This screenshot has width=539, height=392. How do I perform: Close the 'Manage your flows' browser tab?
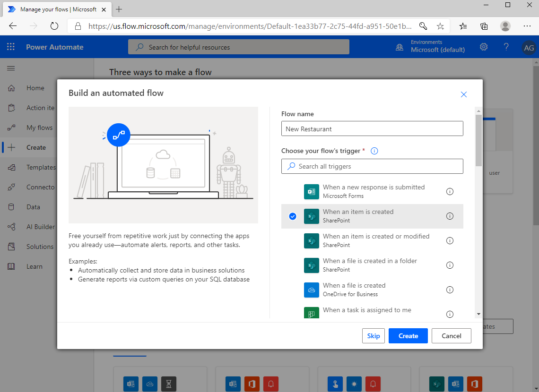(104, 9)
